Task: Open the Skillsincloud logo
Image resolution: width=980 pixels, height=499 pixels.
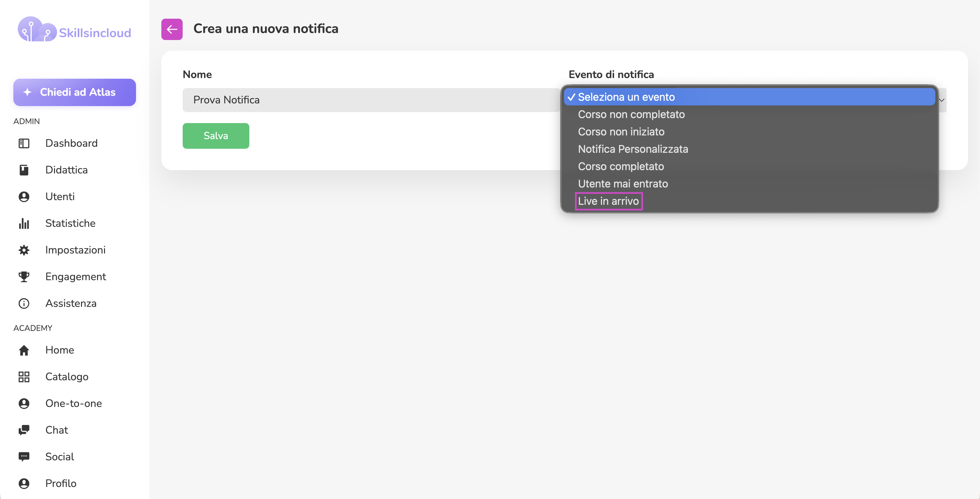Action: coord(75,30)
